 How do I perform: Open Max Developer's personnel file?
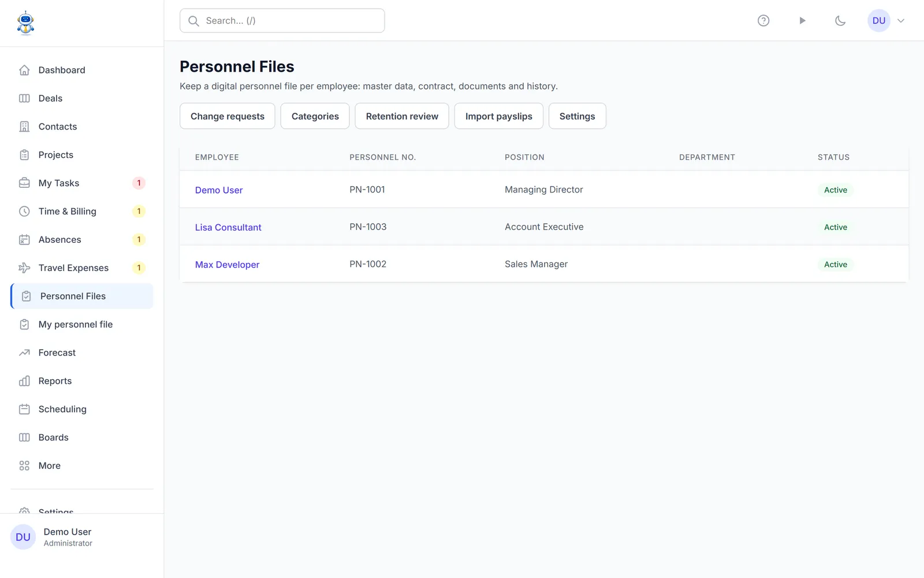point(227,265)
